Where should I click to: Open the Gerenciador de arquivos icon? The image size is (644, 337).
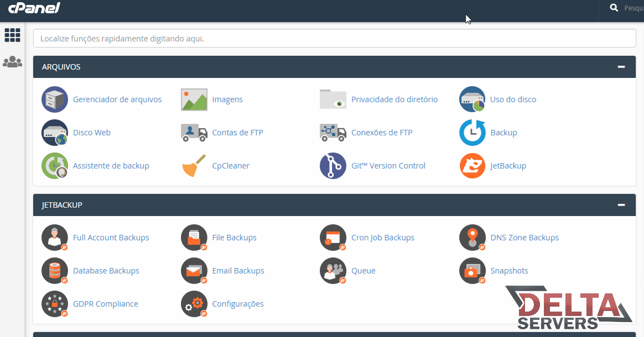(x=55, y=99)
